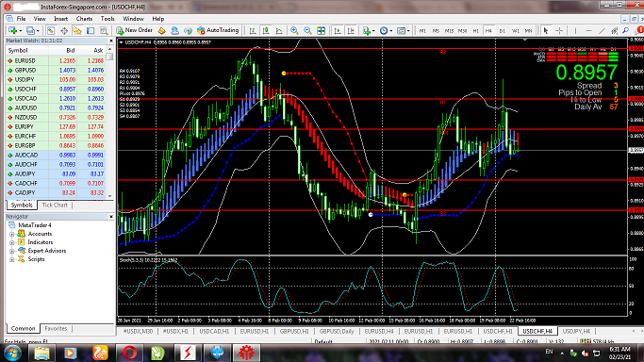Select the H1 timeframe button
644x362 pixels.
point(475,31)
